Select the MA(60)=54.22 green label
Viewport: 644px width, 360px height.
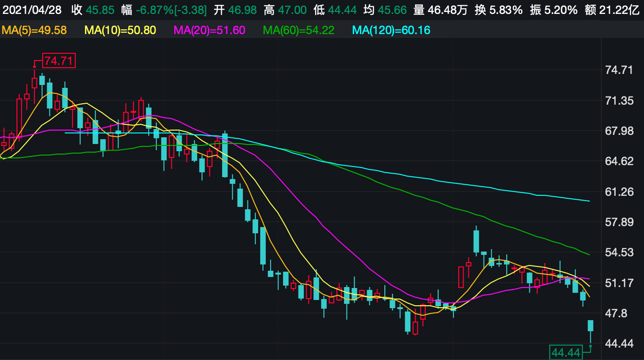298,31
